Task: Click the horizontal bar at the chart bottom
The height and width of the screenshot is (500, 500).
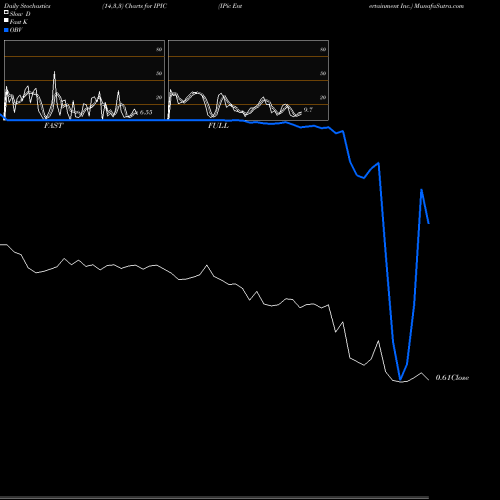Action: click(x=214, y=498)
